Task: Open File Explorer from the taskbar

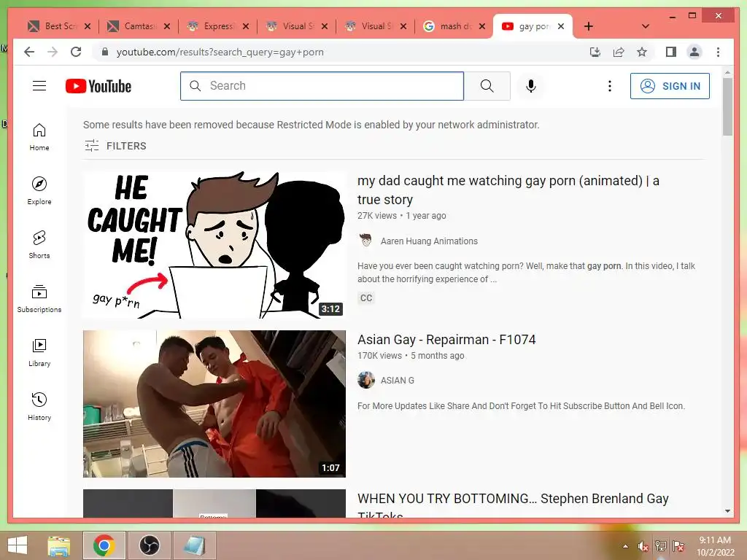Action: click(x=58, y=545)
